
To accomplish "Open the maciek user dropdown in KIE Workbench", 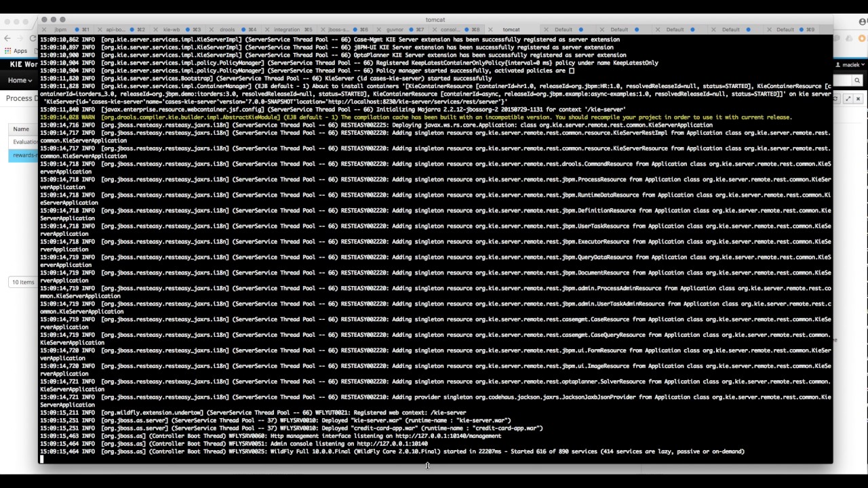I will pos(850,65).
